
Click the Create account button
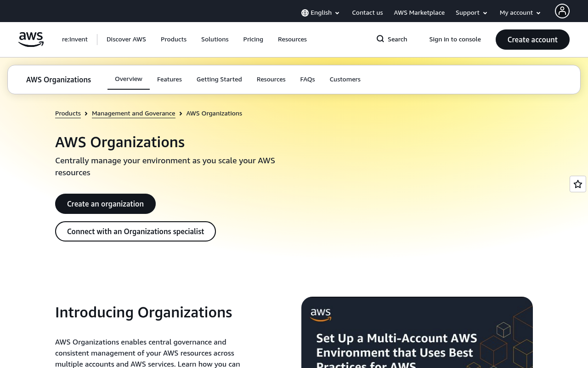532,40
